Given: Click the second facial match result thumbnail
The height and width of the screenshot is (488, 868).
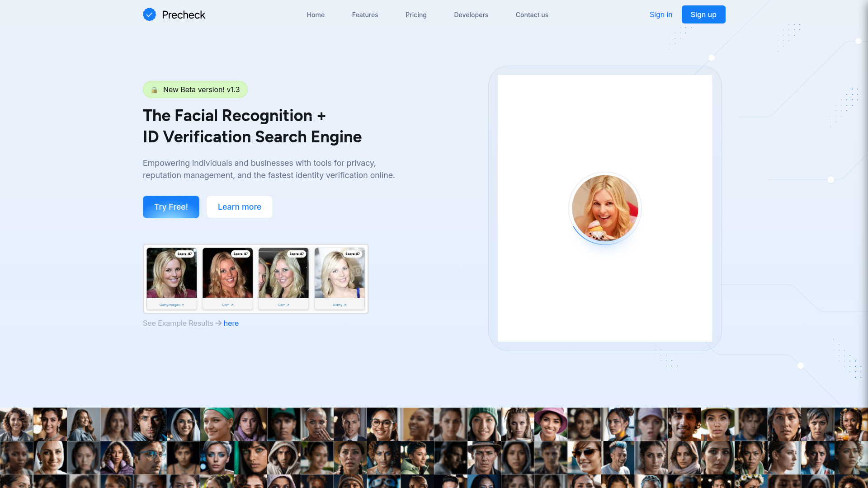Looking at the screenshot, I should pos(227,278).
